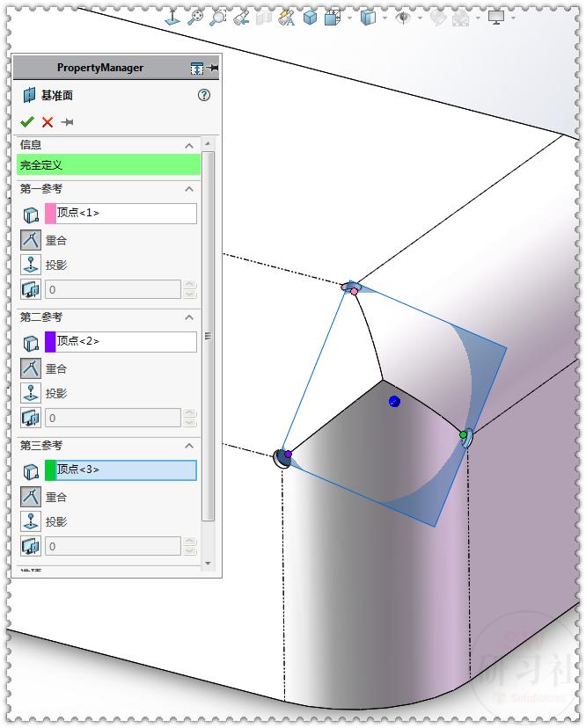Click the third reference offset value field
The height and width of the screenshot is (728, 586).
pyautogui.click(x=113, y=546)
